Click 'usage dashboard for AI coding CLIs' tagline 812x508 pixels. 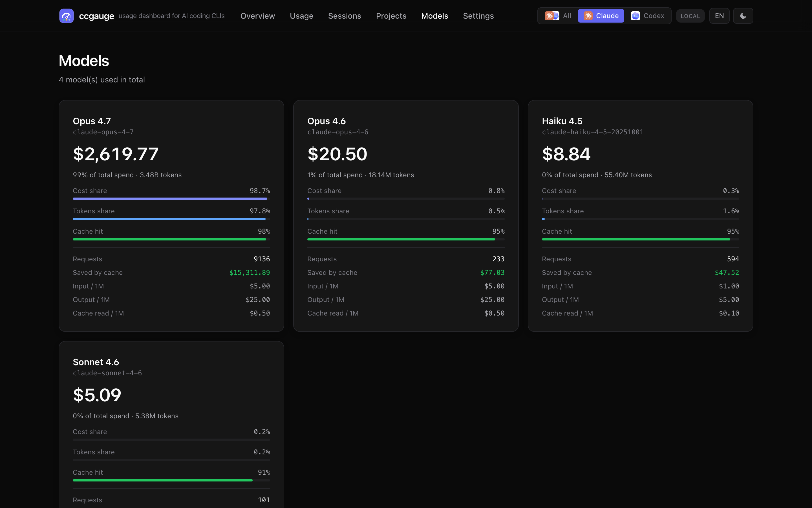click(171, 16)
